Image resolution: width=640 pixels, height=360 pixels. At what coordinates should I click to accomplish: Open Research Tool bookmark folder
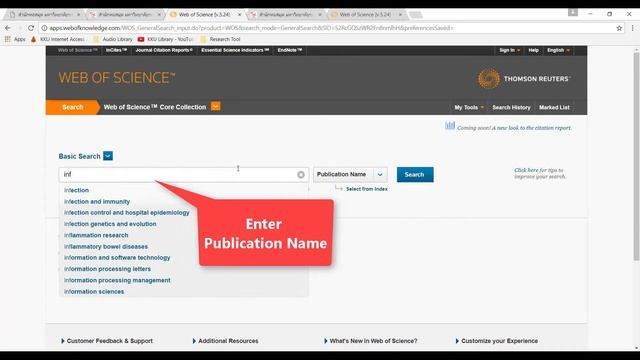pos(220,39)
